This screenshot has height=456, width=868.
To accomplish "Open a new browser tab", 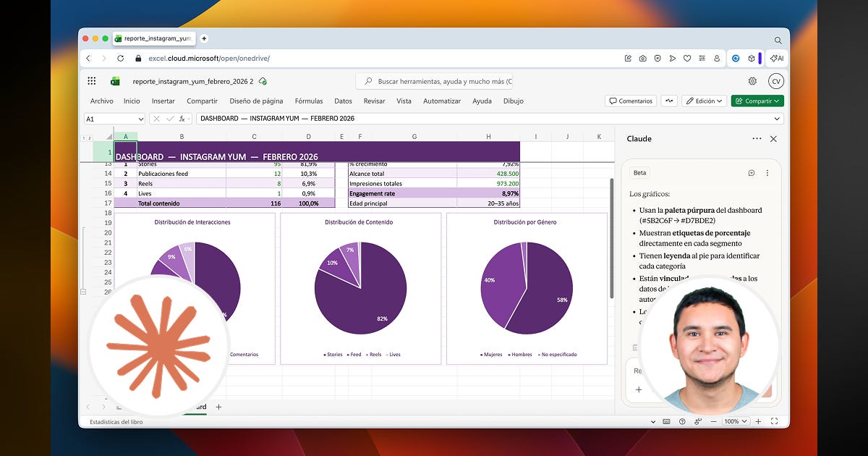I will (x=204, y=38).
